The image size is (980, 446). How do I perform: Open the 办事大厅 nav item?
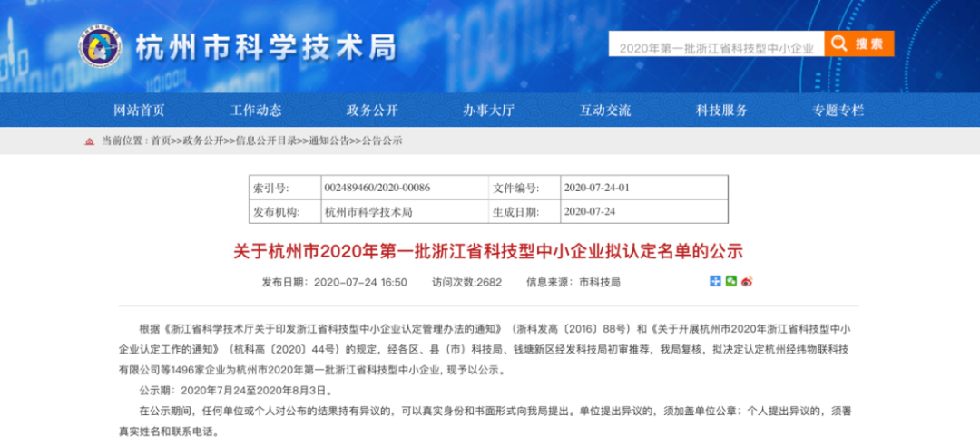pos(488,111)
